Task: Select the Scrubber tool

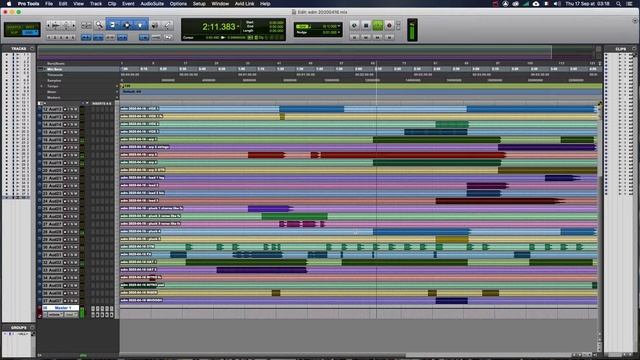Action: pyautogui.click(x=155, y=25)
